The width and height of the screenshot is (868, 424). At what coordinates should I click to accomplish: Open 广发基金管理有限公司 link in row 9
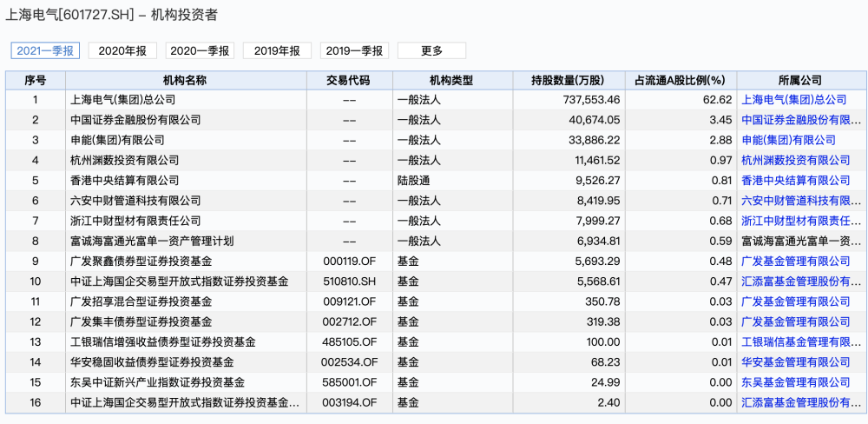[795, 261]
